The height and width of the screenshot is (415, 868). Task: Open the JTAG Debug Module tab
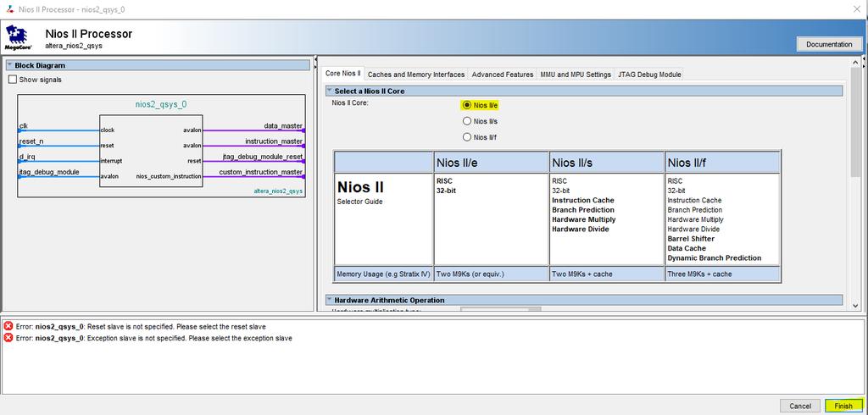[x=649, y=75]
